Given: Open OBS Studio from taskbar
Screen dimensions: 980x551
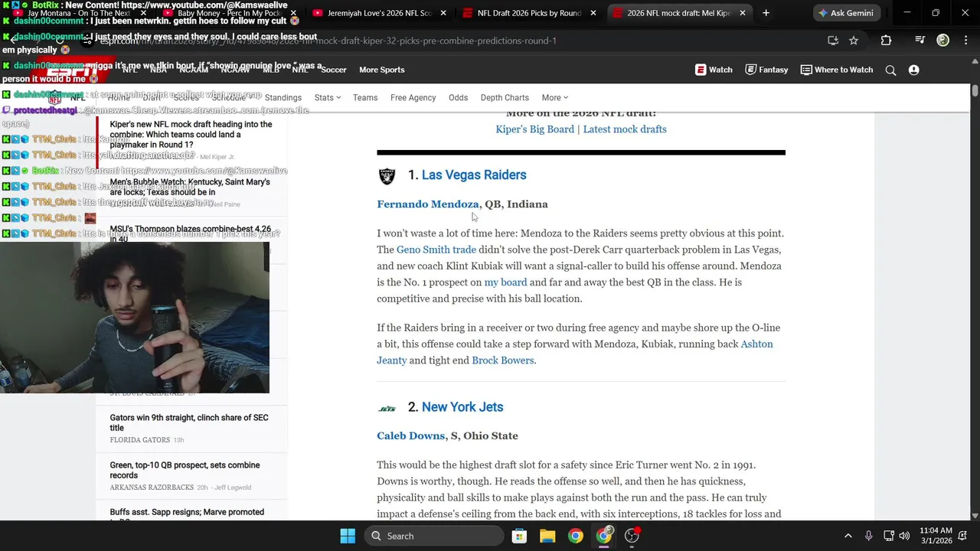Looking at the screenshot, I should click(x=632, y=536).
